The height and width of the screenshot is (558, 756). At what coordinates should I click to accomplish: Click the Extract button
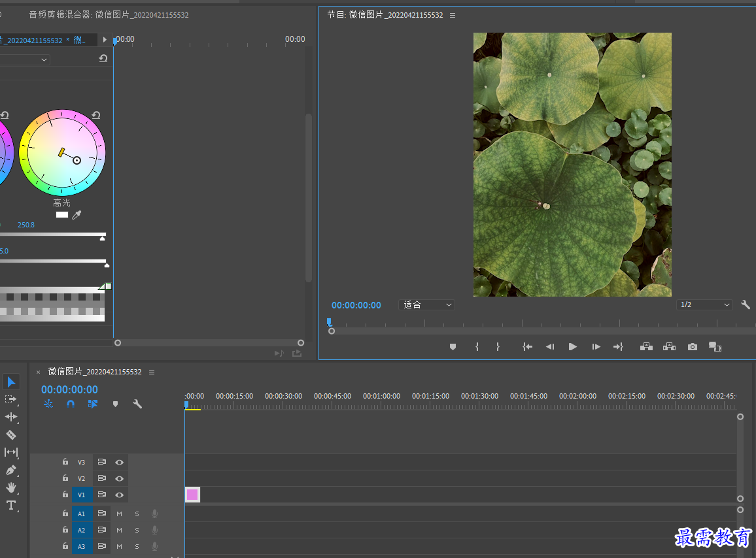(x=669, y=346)
